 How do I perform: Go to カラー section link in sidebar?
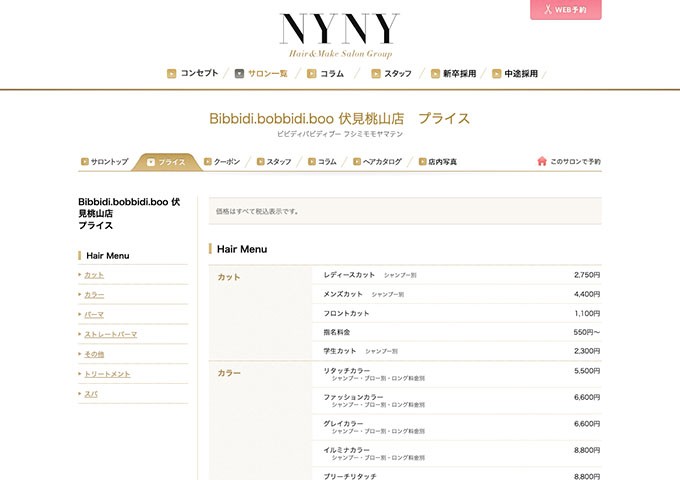pyautogui.click(x=94, y=295)
